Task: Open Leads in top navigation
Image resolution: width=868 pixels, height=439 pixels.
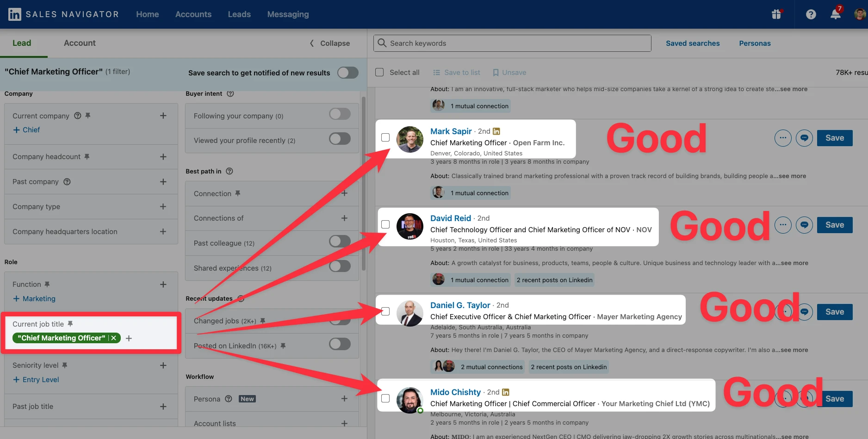Action: coord(239,14)
